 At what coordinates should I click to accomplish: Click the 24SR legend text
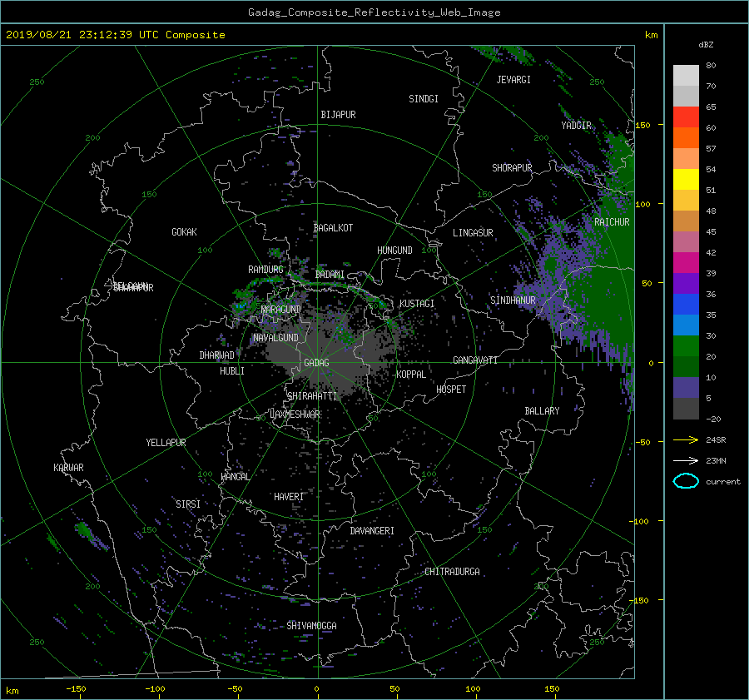[716, 439]
